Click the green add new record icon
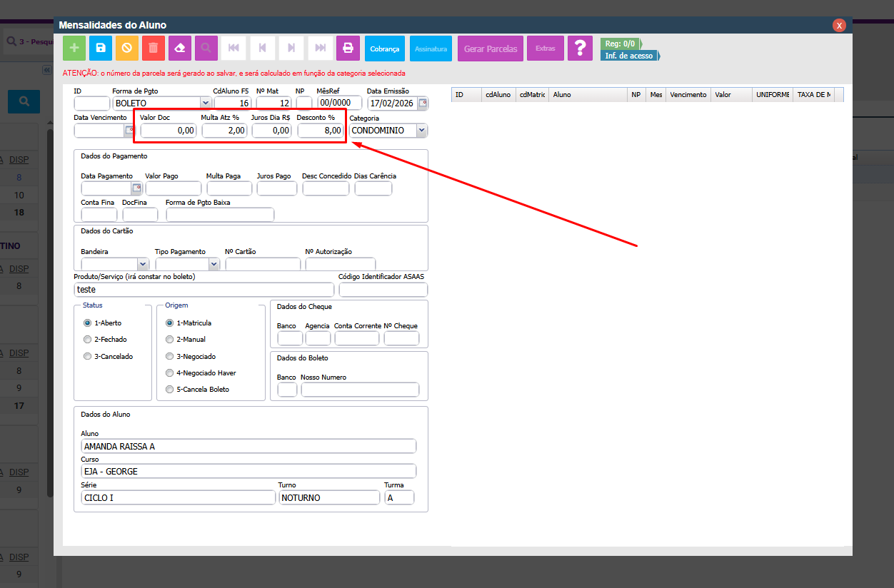Image resolution: width=894 pixels, height=588 pixels. [73, 49]
